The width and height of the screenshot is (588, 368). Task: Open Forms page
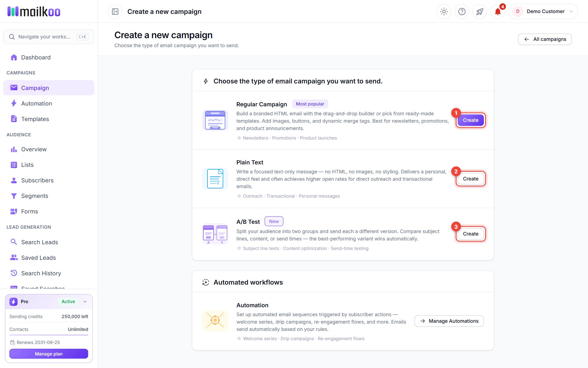[x=49, y=211]
